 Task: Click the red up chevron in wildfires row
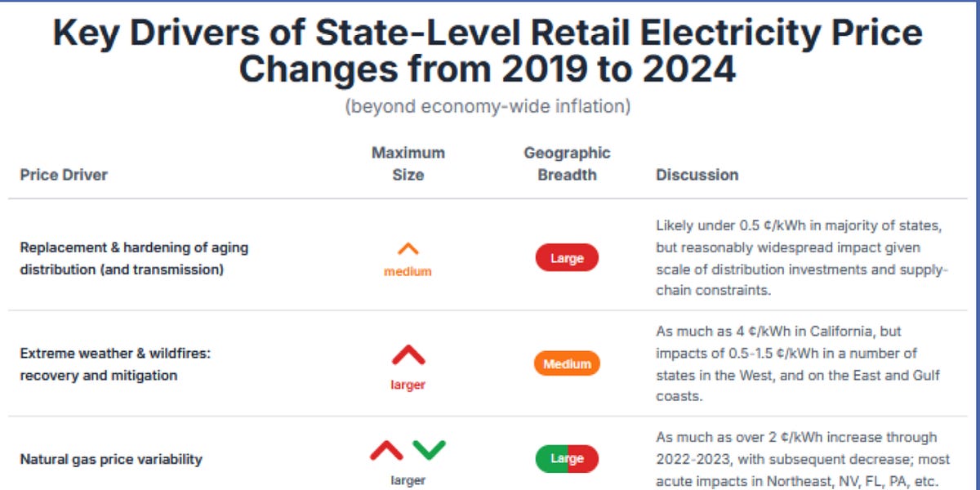(x=408, y=355)
